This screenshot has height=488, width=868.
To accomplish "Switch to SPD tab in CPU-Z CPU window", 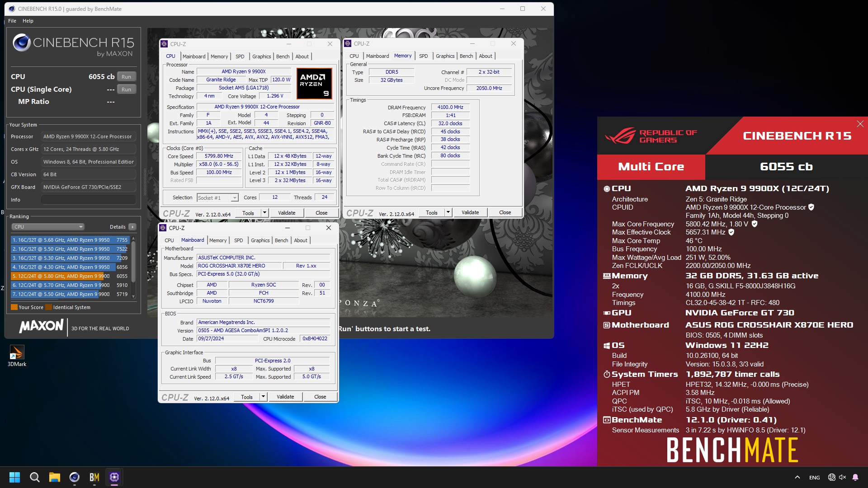I will pyautogui.click(x=240, y=56).
